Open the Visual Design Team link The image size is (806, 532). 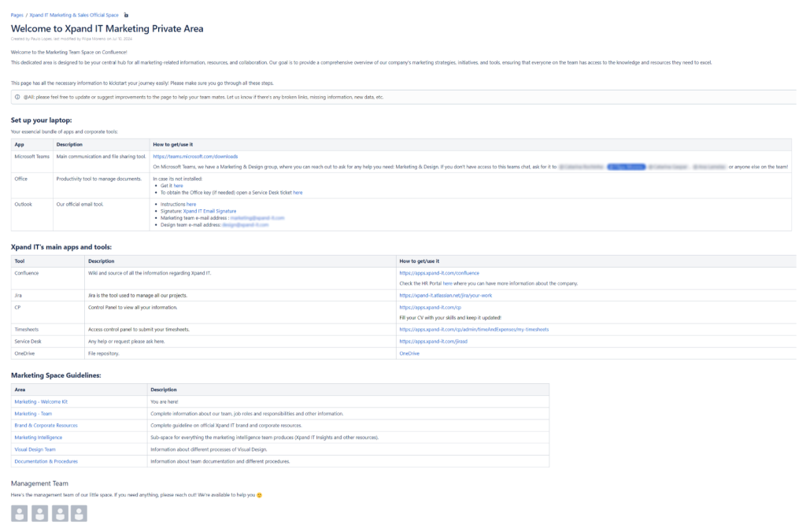[35, 449]
